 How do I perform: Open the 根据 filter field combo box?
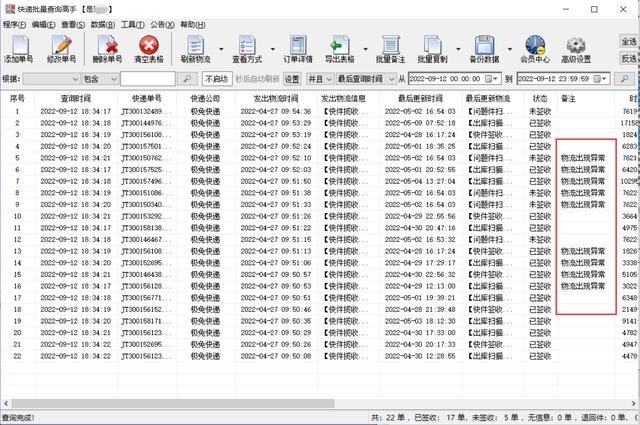(x=51, y=79)
